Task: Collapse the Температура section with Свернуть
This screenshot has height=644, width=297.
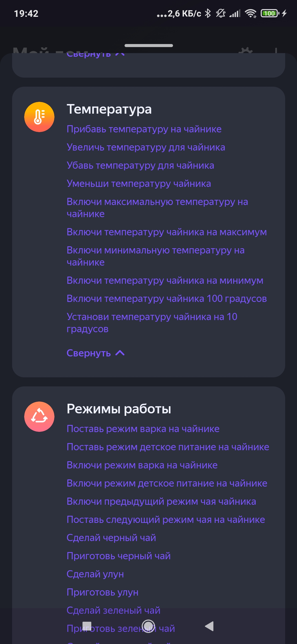Action: pos(89,353)
